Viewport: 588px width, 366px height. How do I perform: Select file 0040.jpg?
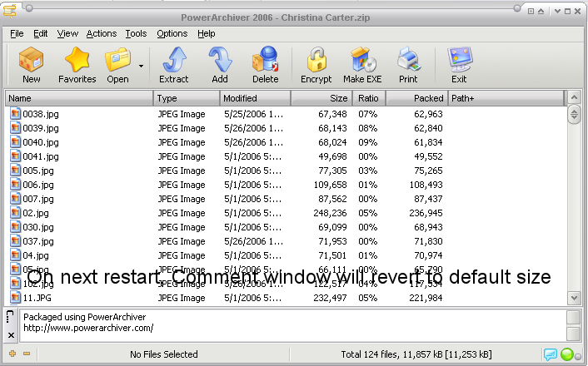41,142
